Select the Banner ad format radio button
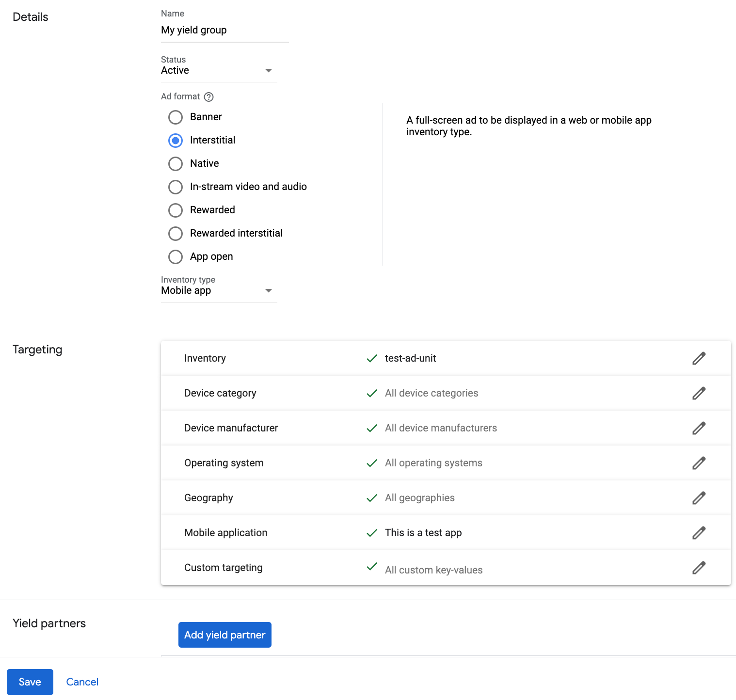Viewport: 736px width, 700px height. tap(176, 117)
